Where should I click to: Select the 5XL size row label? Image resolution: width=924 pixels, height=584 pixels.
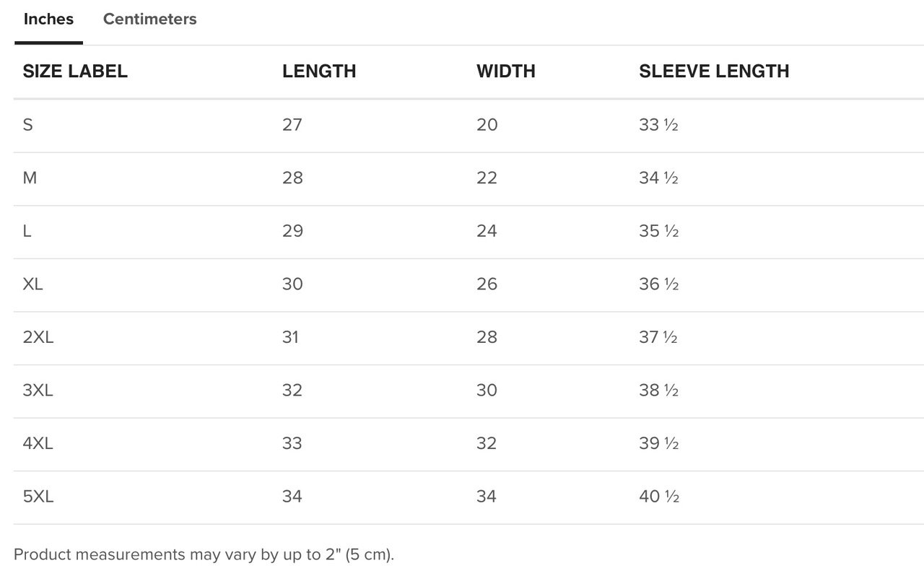pyautogui.click(x=38, y=496)
